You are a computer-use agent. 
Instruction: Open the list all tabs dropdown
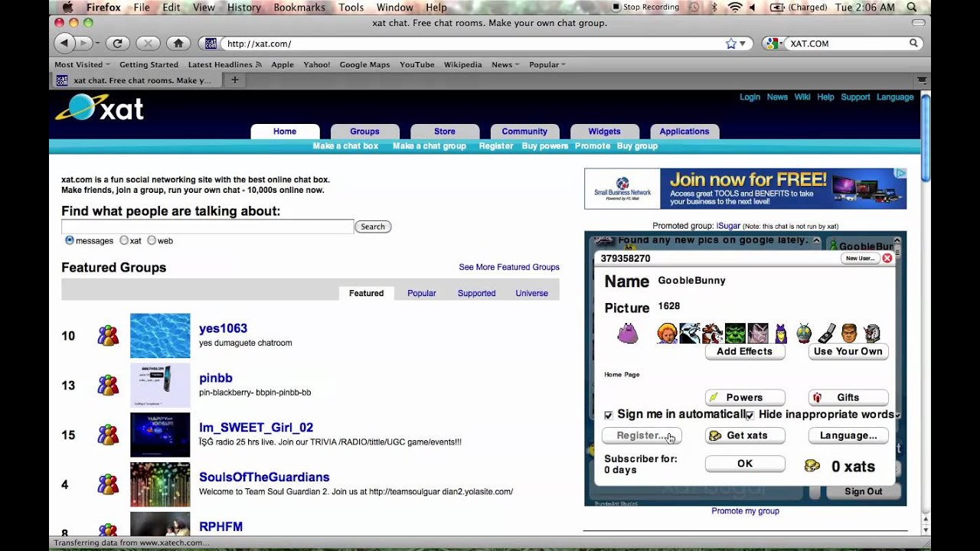923,80
